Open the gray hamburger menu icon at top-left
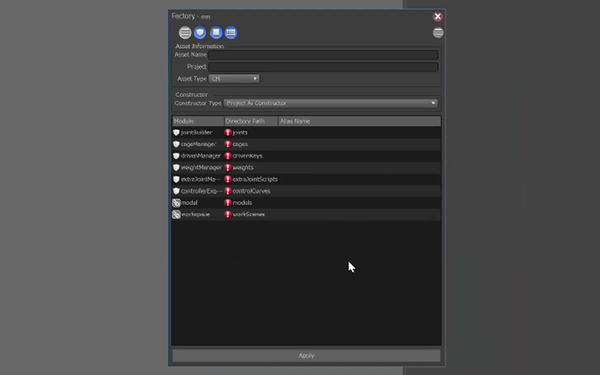This screenshot has height=375, width=600. coord(185,33)
